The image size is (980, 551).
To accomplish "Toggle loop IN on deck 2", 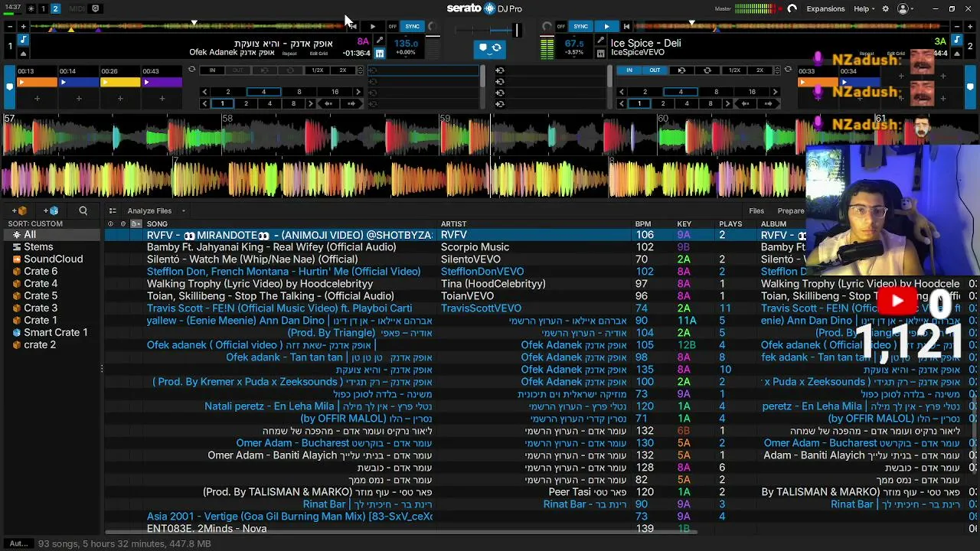I will [x=629, y=70].
